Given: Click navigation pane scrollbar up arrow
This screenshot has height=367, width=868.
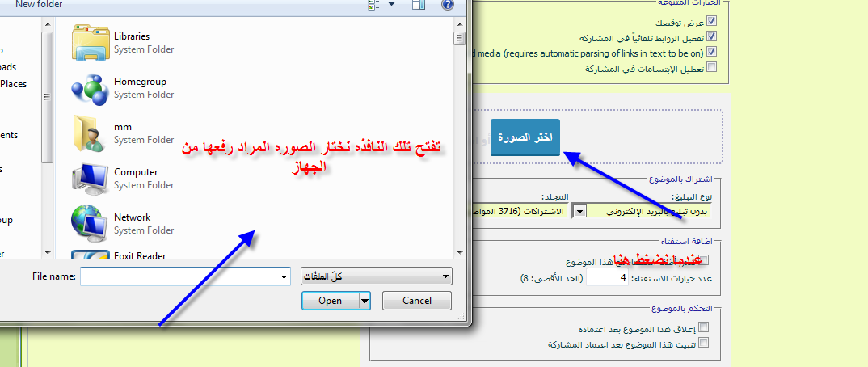Looking at the screenshot, I should click(48, 24).
